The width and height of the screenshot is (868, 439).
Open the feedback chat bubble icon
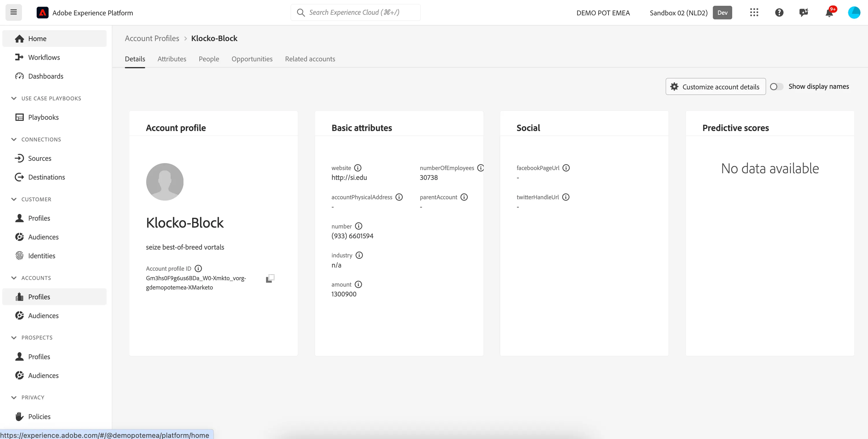pyautogui.click(x=804, y=13)
